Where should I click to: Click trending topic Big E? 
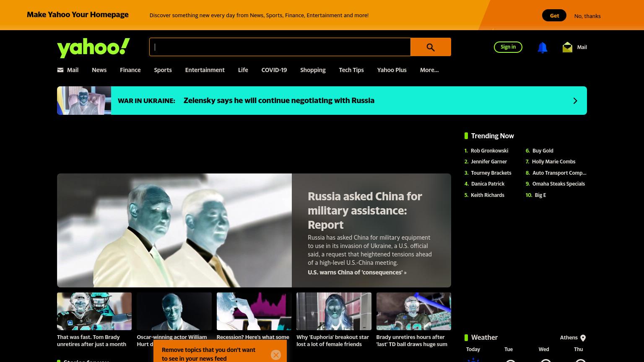540,195
